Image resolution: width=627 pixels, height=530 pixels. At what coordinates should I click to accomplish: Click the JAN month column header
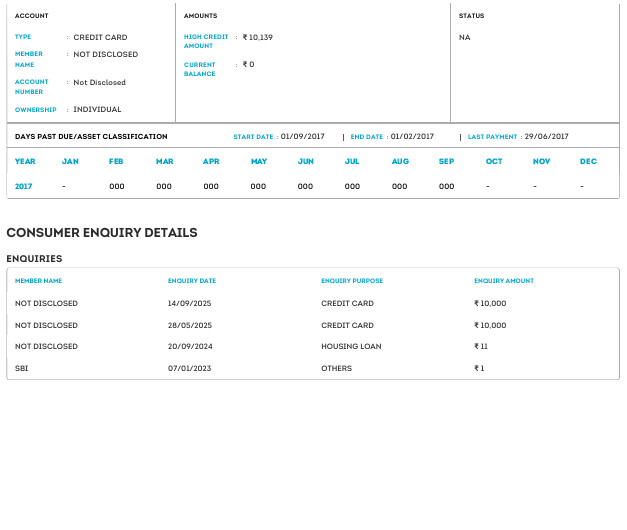click(x=70, y=162)
